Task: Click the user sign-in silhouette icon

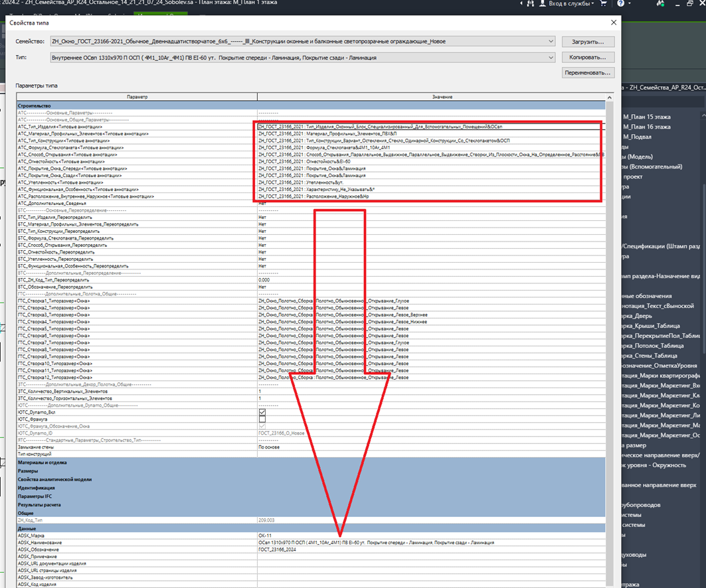Action: [543, 3]
